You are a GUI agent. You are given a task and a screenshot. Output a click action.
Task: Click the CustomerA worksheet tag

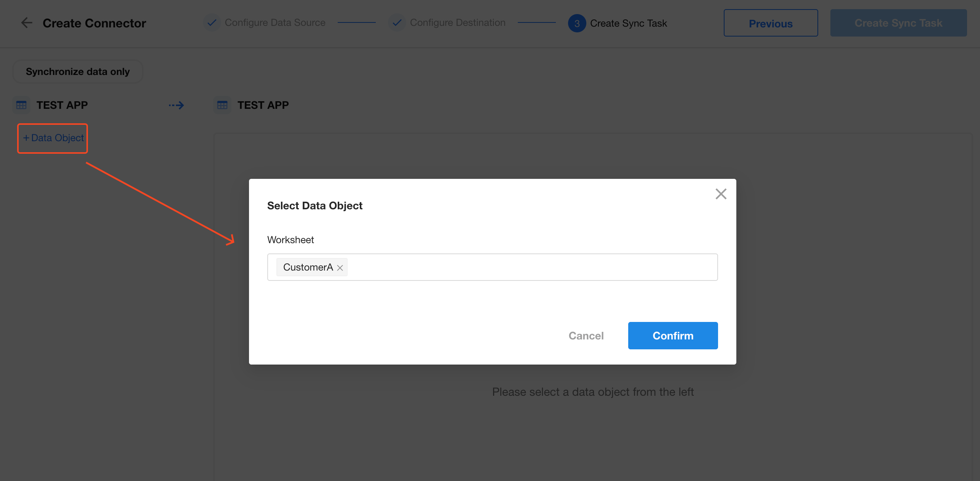(308, 267)
